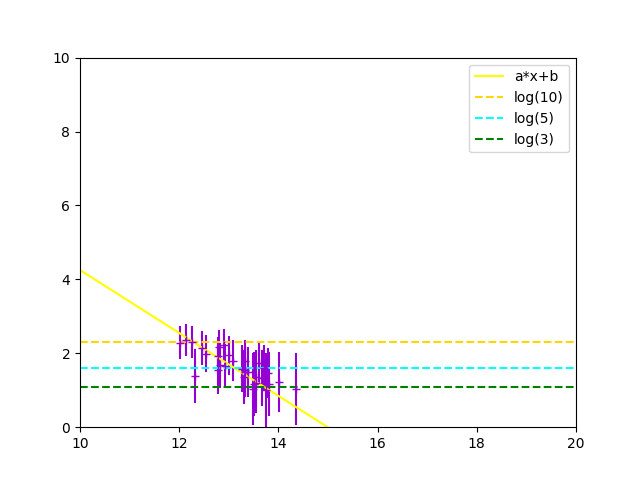This screenshot has width=640, height=480.
Task: Click the cyan dashed legend line sample
Action: [489, 118]
